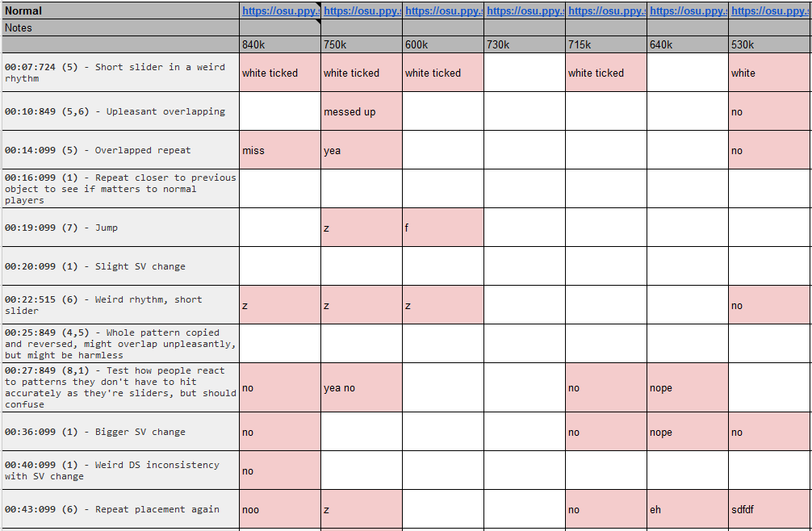Click 750k 'z' in Weird rhythm row
The image size is (812, 531).
click(362, 305)
